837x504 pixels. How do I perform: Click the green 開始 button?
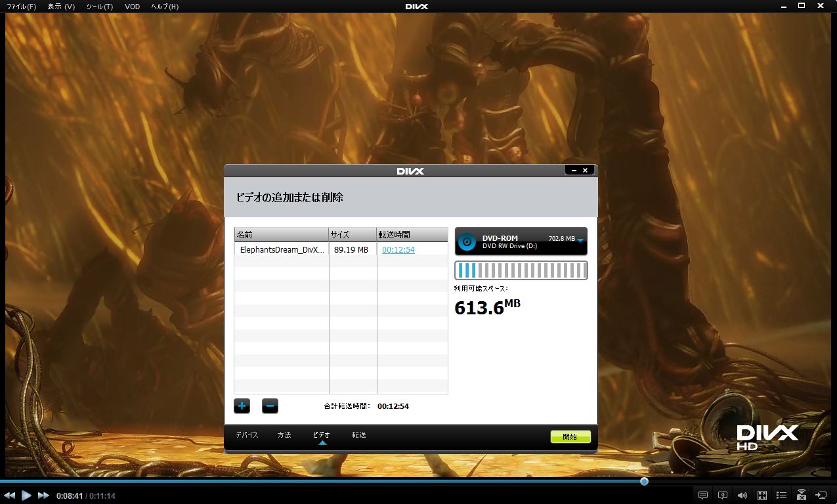tap(570, 436)
